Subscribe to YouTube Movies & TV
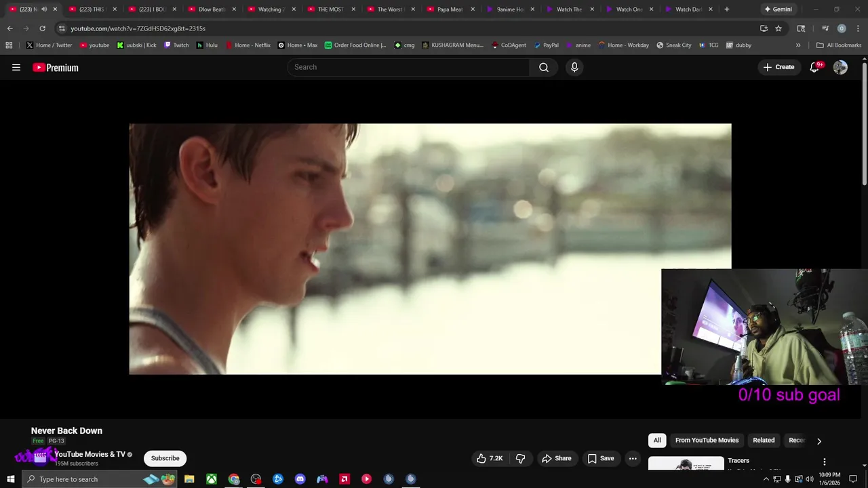This screenshot has height=488, width=868. (x=165, y=459)
